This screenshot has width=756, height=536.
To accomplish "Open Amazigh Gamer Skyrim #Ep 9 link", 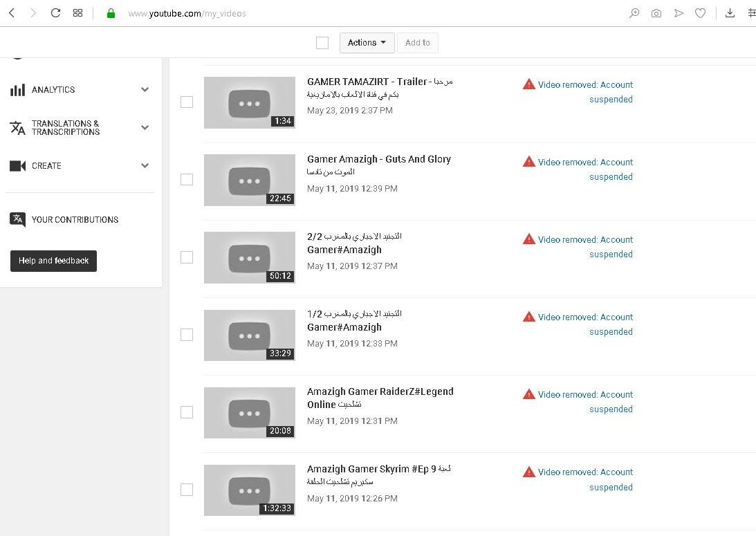I will 379,474.
